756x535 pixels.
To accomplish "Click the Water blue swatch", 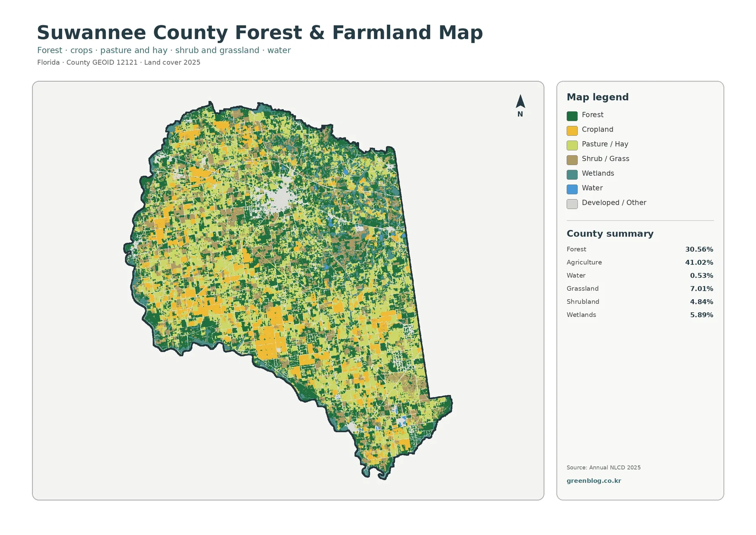I will pyautogui.click(x=572, y=190).
